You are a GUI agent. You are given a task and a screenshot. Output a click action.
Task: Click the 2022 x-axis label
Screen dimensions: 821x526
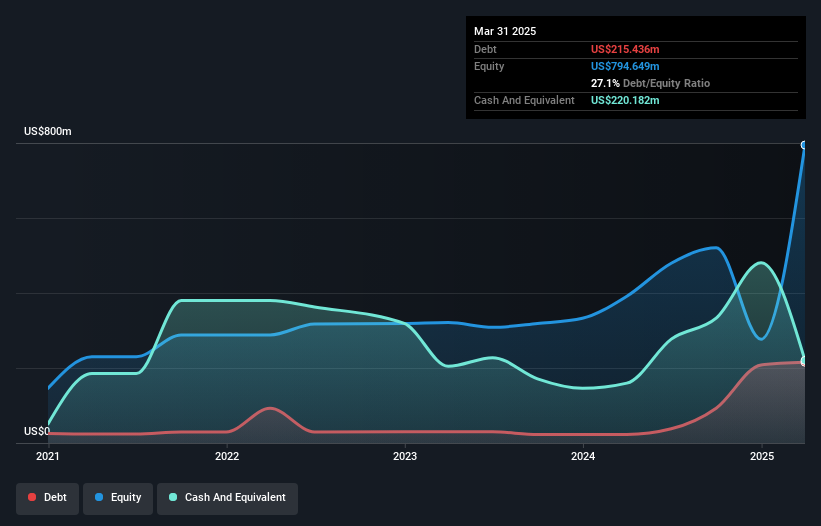click(227, 456)
